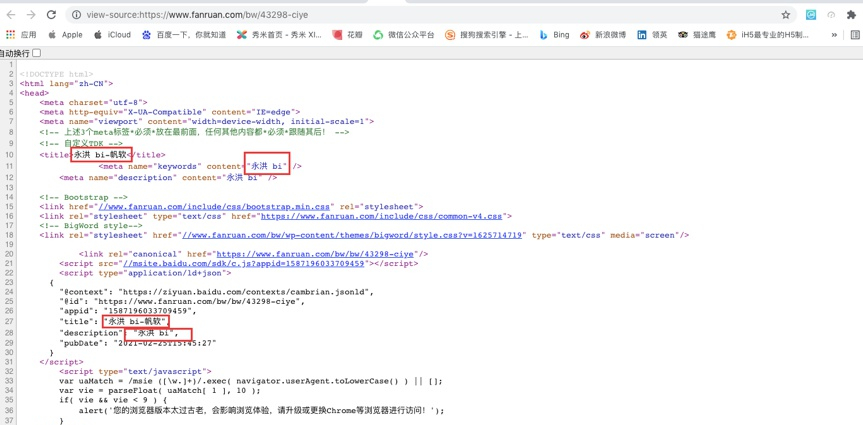Click the "@id" URL line 25
Screen dimensions: 863x425
point(182,302)
